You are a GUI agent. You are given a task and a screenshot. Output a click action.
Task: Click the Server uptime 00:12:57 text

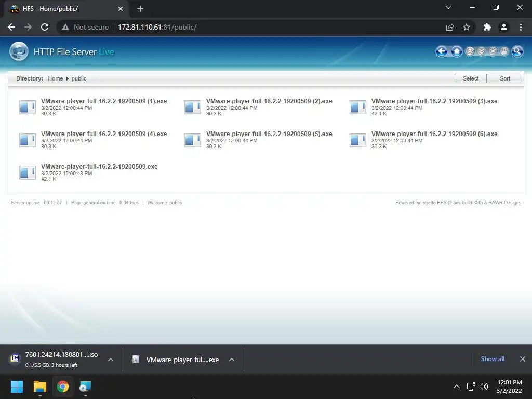coord(36,203)
